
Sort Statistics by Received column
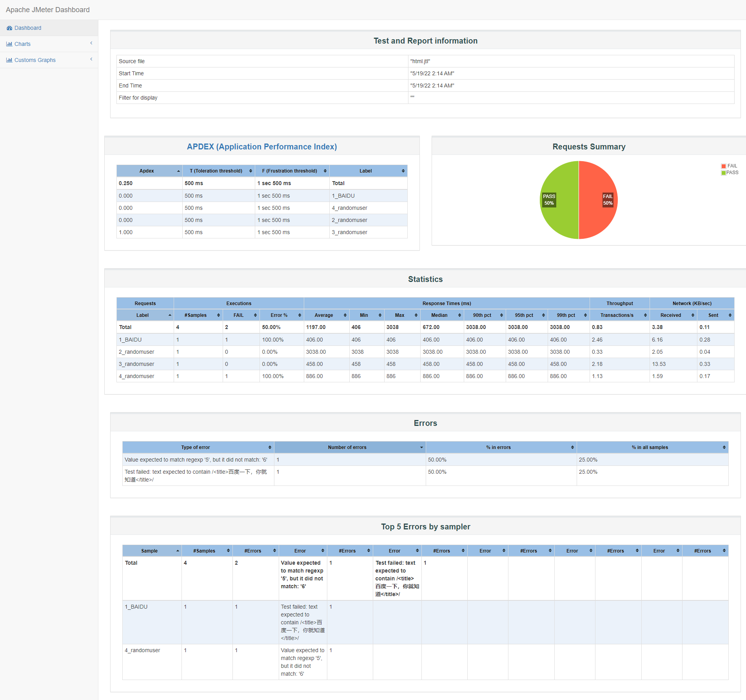pyautogui.click(x=673, y=315)
